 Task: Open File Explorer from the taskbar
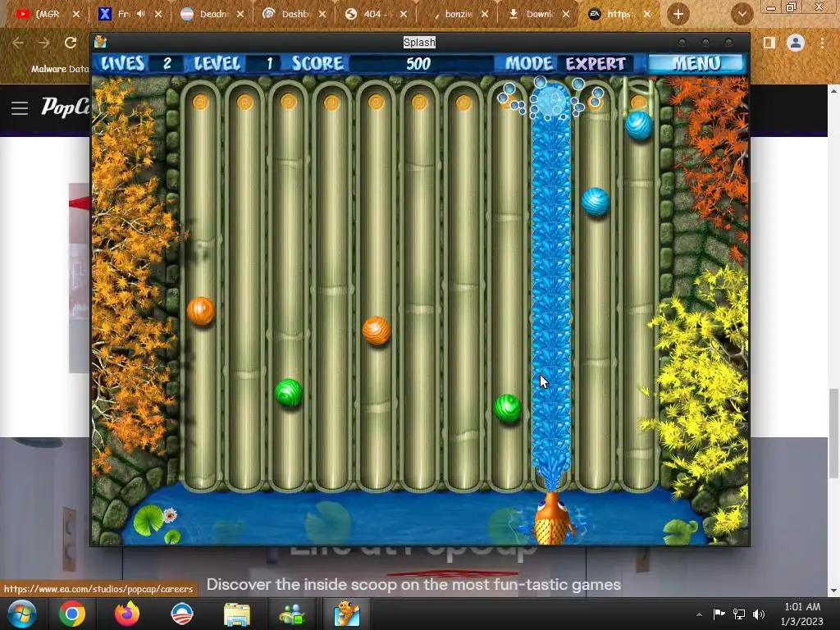click(x=237, y=614)
